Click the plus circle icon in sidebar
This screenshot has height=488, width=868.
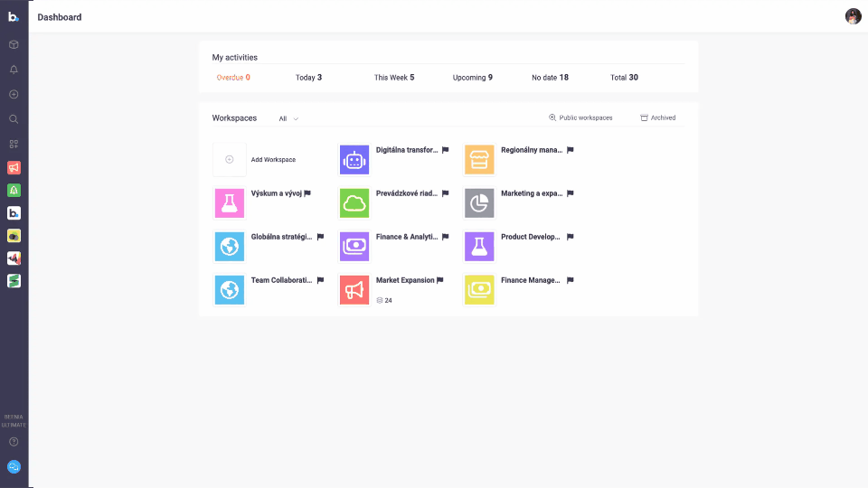pyautogui.click(x=14, y=94)
